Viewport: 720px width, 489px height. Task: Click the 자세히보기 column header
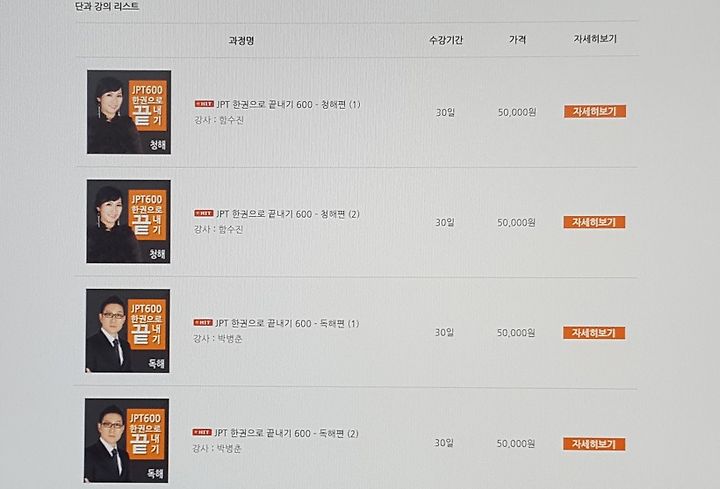[595, 39]
